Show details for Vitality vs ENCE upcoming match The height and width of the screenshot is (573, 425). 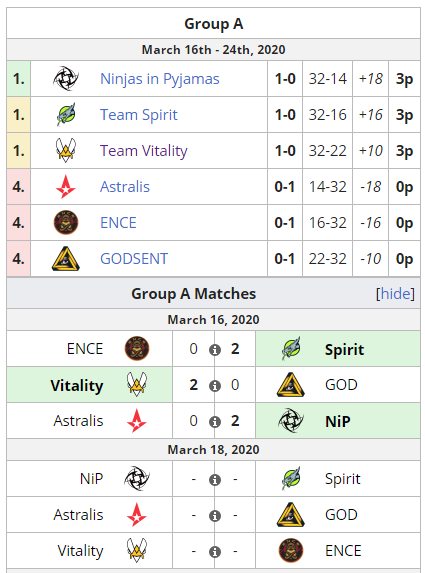tap(215, 551)
